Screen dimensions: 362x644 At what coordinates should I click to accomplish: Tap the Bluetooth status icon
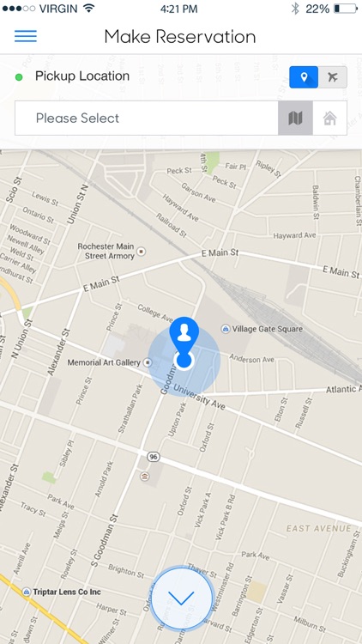pos(295,9)
